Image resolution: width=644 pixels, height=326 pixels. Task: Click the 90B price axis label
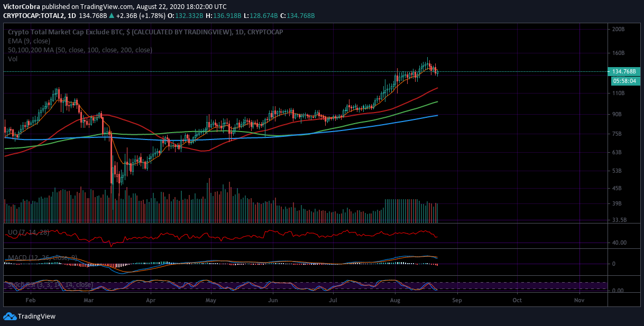point(617,114)
